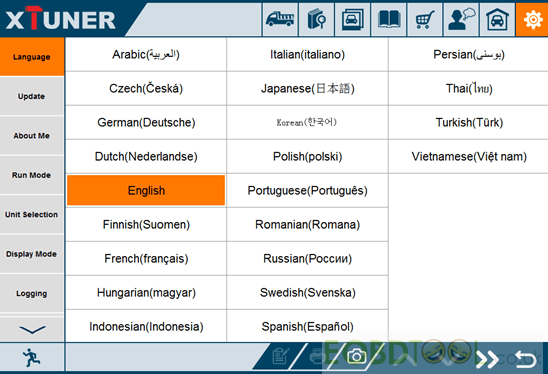Select Swedish(Svenska) language
Screen dimensions: 548x374
coord(308,292)
